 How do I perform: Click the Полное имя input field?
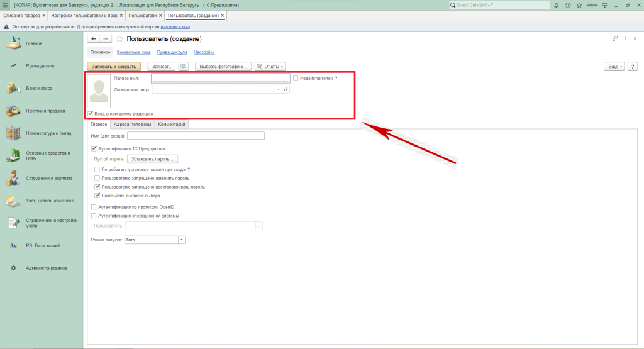tap(220, 78)
